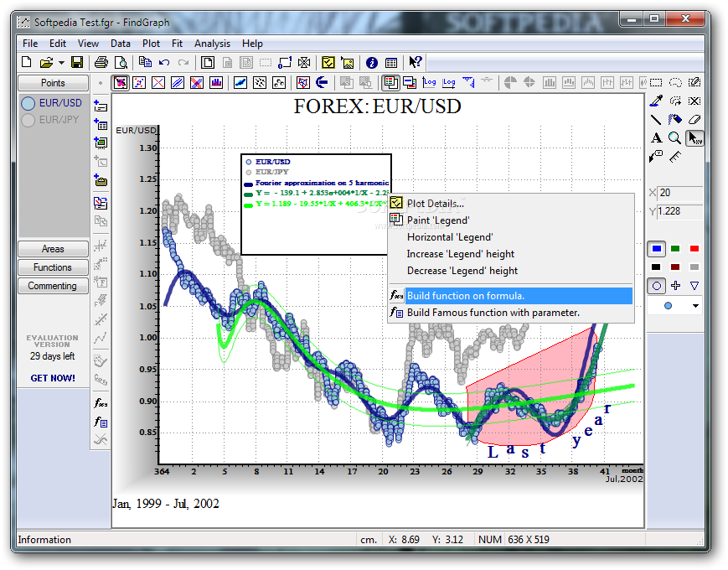Select plus marker shape
Screen dimensions: 728x570
[675, 286]
